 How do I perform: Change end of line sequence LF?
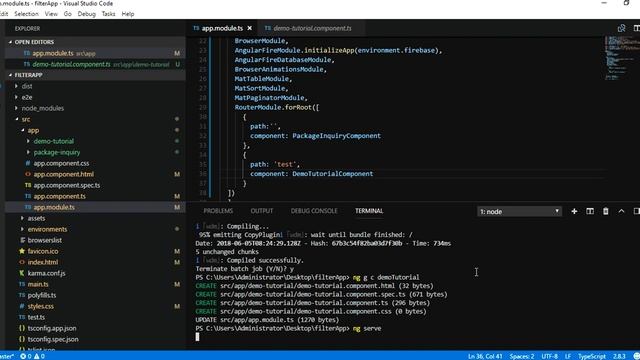pyautogui.click(x=568, y=356)
